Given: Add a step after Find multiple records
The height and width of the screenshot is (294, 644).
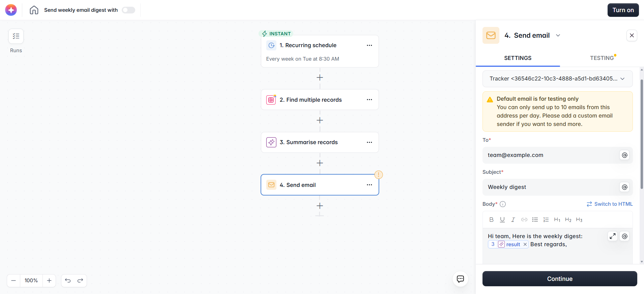Looking at the screenshot, I should (x=320, y=120).
